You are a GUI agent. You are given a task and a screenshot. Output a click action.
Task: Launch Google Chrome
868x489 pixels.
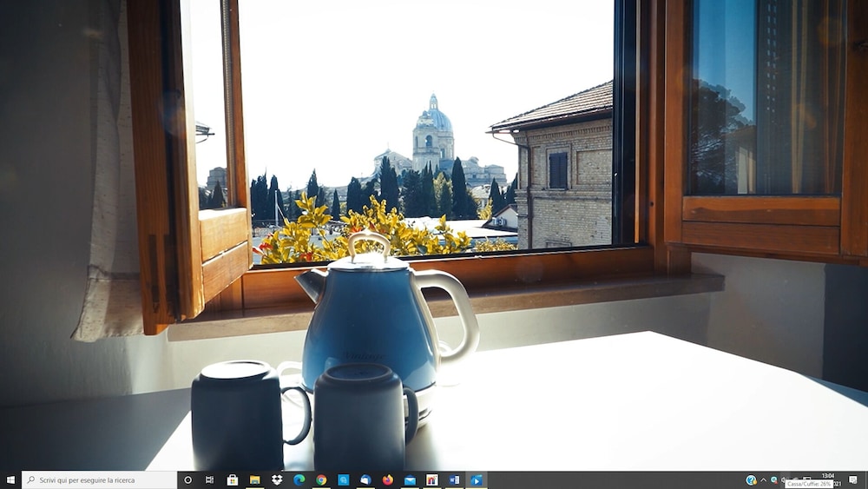coord(321,479)
